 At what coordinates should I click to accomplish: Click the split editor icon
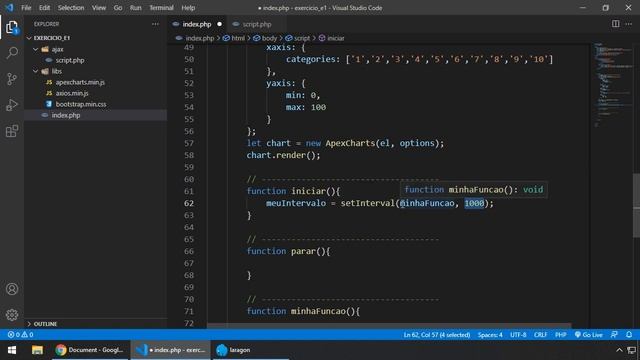615,24
